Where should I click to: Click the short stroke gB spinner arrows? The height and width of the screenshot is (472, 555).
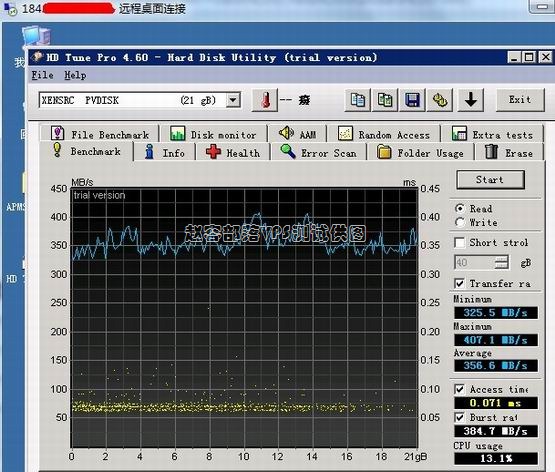(502, 263)
